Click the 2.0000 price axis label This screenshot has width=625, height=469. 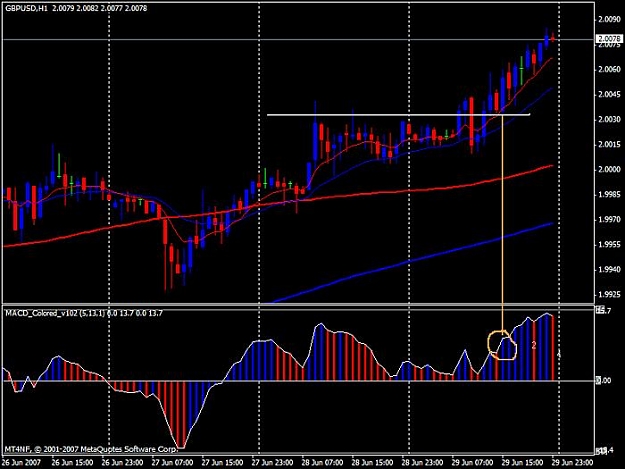pos(609,170)
